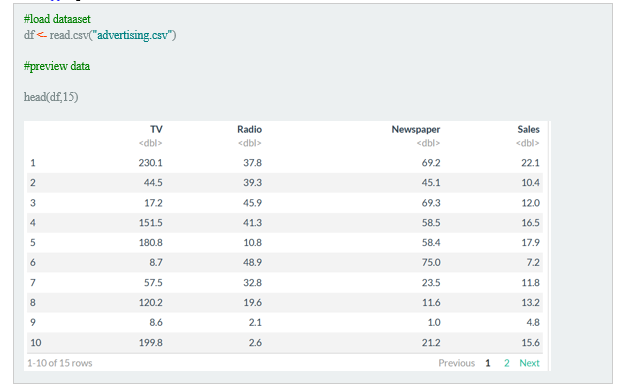Select Radio value 48.9

[x=252, y=263]
